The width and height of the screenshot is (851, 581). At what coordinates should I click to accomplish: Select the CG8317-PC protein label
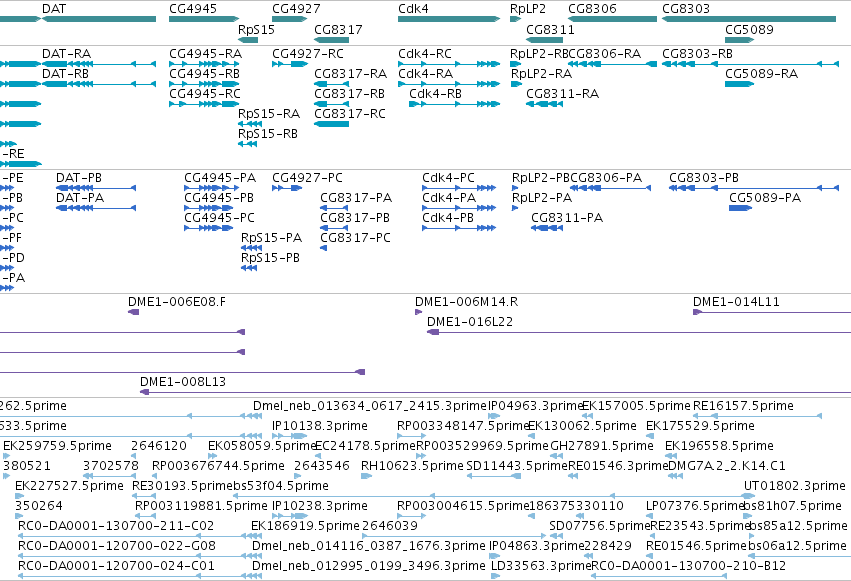click(x=355, y=238)
